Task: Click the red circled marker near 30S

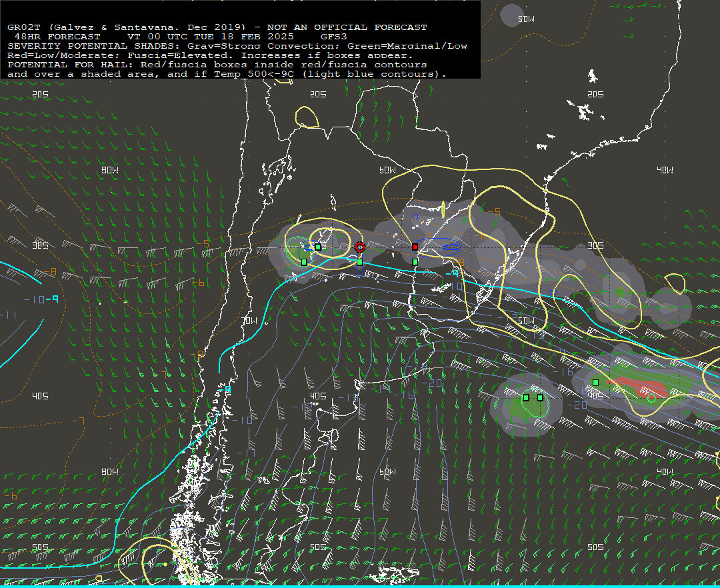Action: point(359,247)
